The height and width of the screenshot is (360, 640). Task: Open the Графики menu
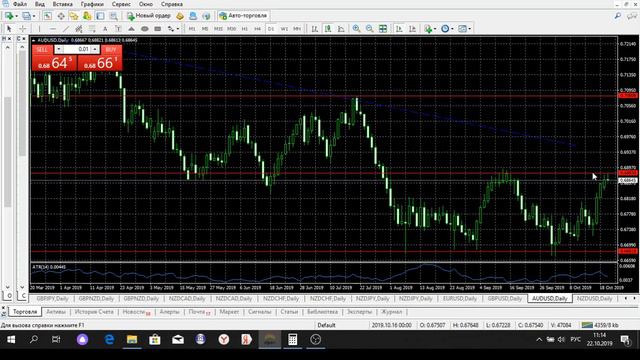[x=92, y=4]
